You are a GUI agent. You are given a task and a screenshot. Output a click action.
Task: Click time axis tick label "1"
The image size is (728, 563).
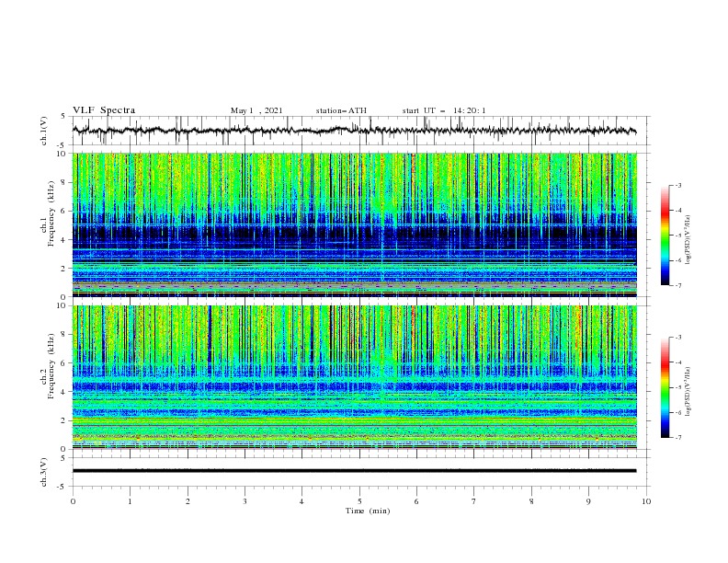pos(130,501)
